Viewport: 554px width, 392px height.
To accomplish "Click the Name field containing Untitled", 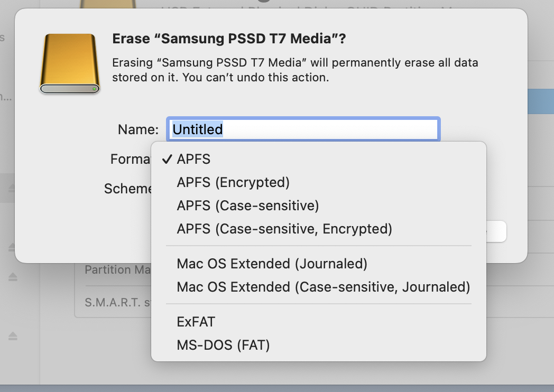I will (303, 129).
